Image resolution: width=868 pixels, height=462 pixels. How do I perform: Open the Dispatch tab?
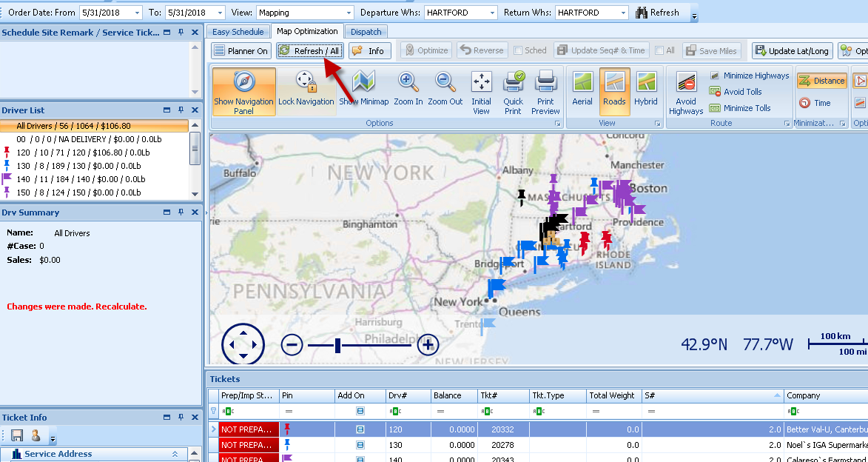(x=366, y=32)
